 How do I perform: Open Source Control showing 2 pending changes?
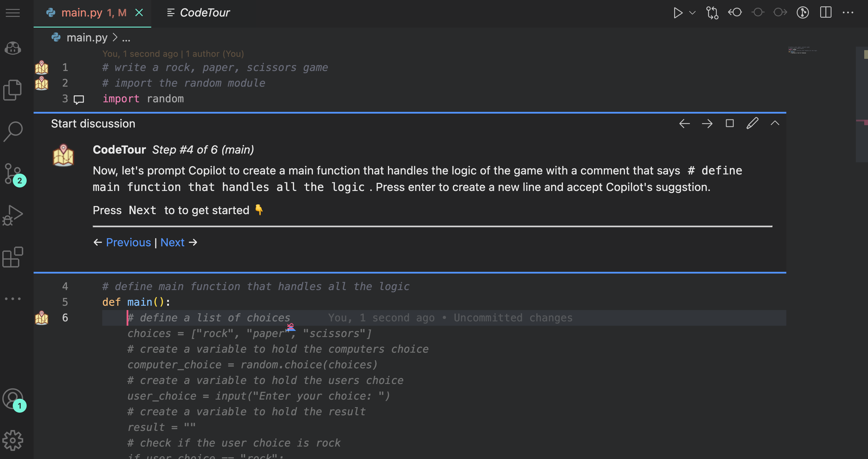(13, 174)
